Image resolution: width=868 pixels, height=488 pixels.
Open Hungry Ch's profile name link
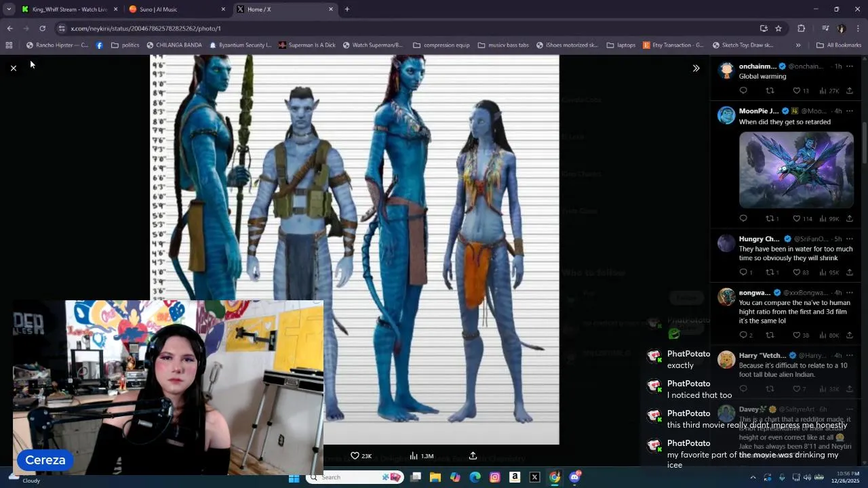click(759, 239)
